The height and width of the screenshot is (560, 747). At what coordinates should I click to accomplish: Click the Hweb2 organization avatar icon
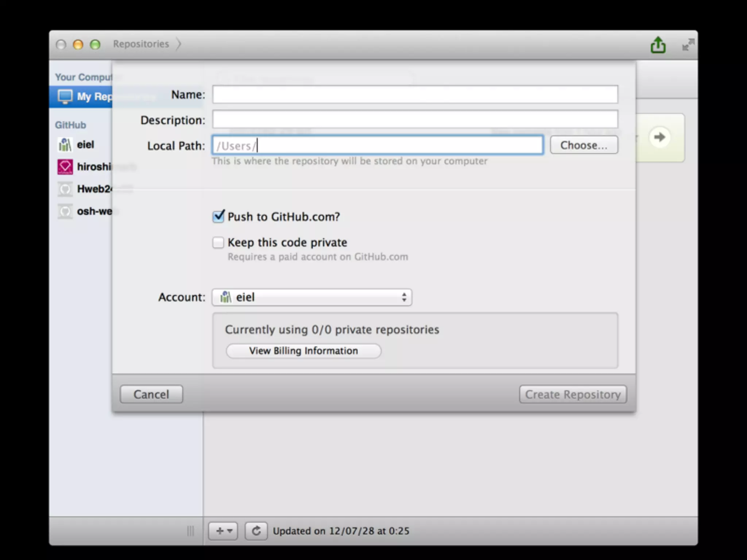[65, 189]
